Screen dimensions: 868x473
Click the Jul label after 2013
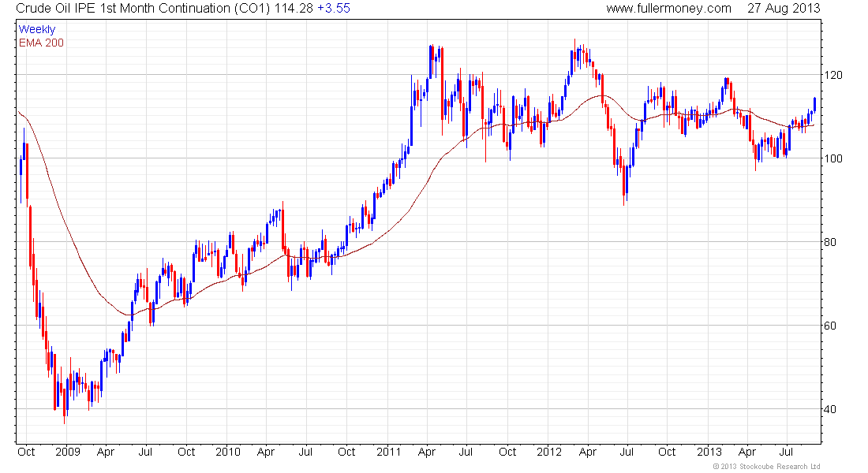click(785, 452)
